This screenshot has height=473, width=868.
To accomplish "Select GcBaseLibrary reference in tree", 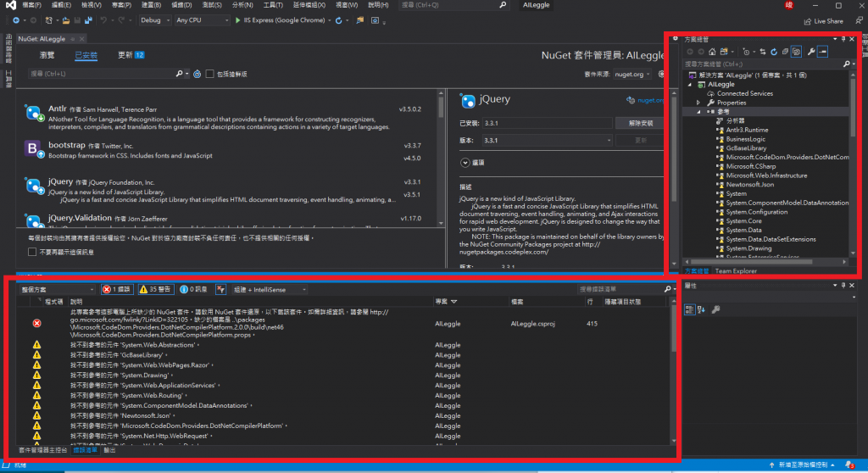I will (746, 148).
